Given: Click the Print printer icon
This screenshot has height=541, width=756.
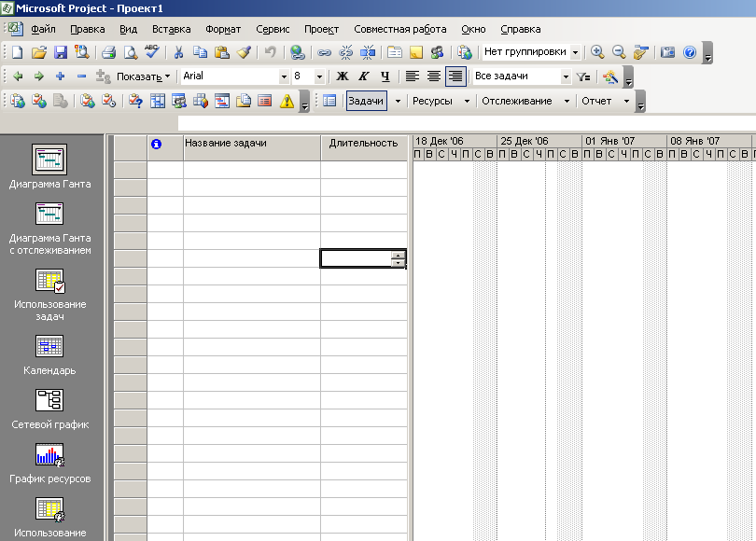Looking at the screenshot, I should [x=108, y=52].
